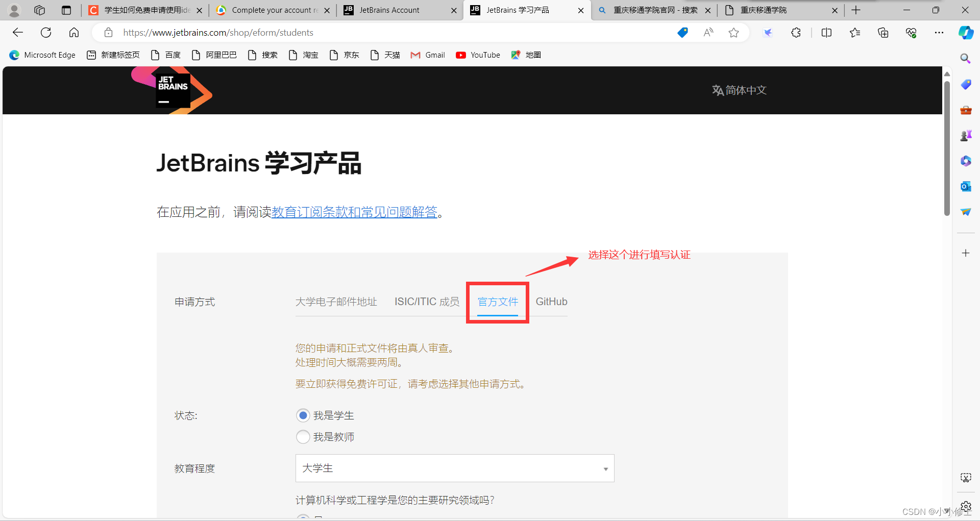Open the 教育订阅条款和常见问题解答 link

point(355,212)
